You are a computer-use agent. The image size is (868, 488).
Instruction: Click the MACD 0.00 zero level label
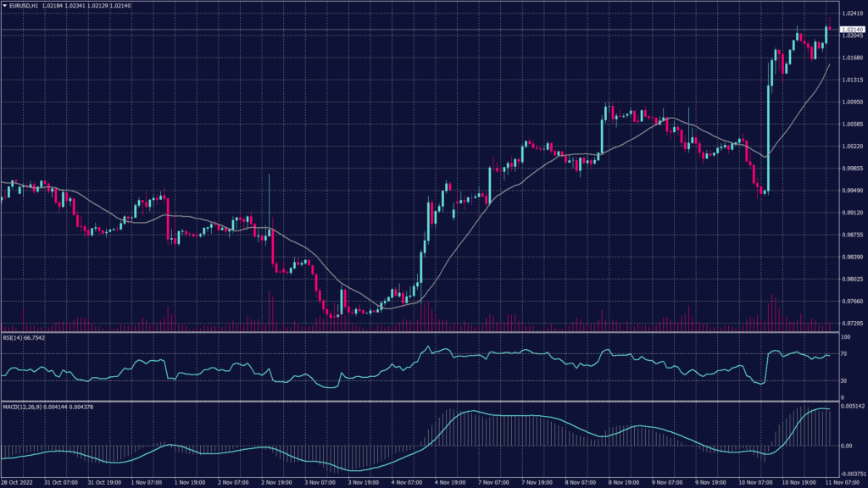click(x=847, y=446)
